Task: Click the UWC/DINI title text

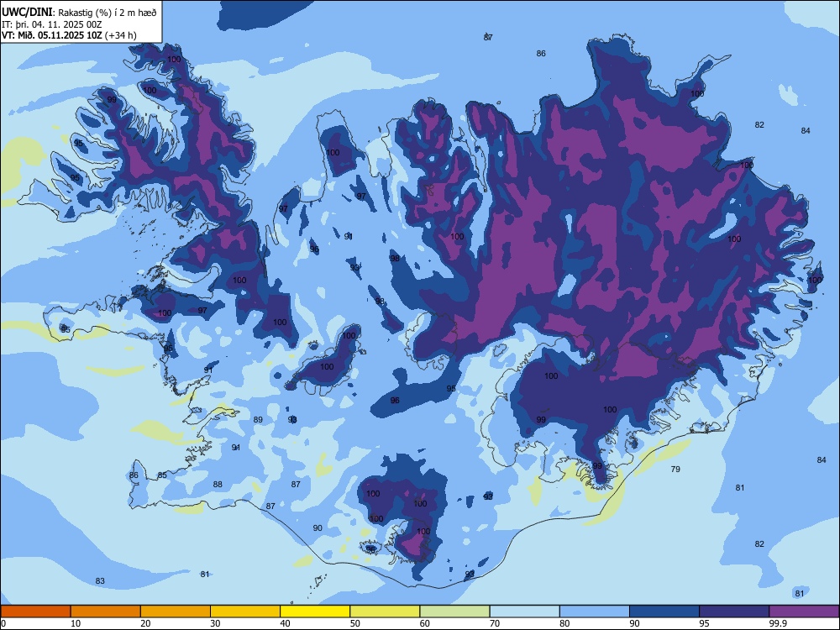Action: tap(28, 12)
